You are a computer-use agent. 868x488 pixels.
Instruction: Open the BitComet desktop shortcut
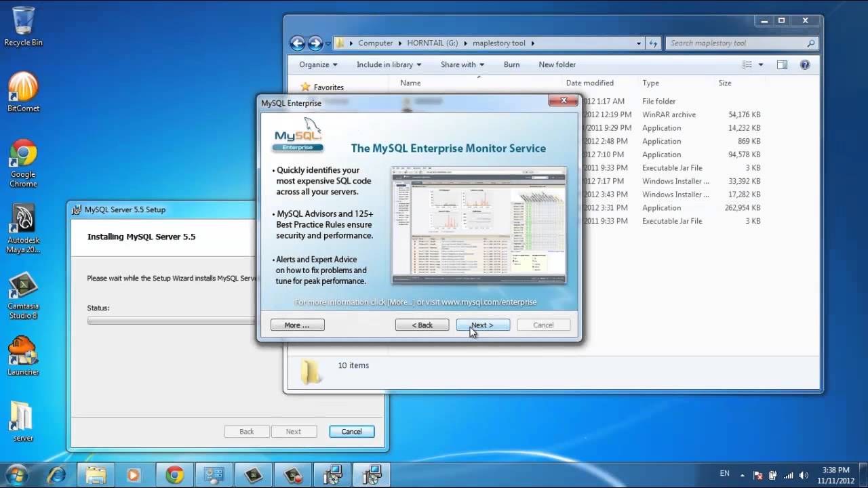pyautogui.click(x=23, y=91)
